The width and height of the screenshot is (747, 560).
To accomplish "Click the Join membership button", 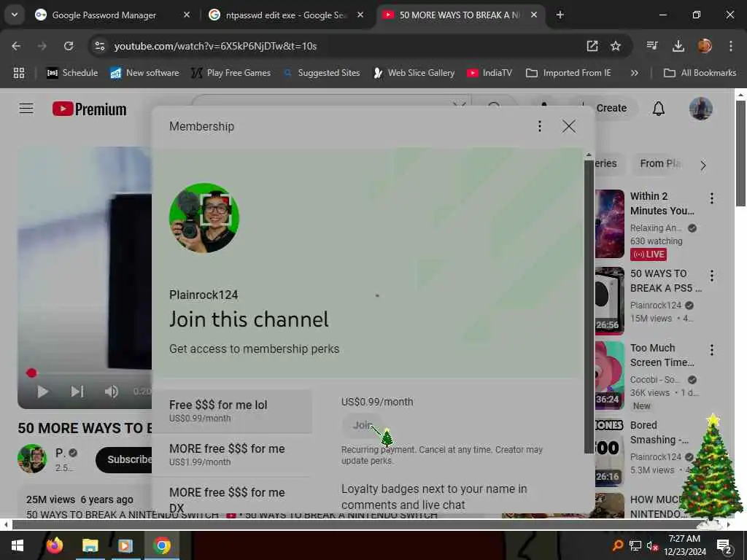I will 362,425.
